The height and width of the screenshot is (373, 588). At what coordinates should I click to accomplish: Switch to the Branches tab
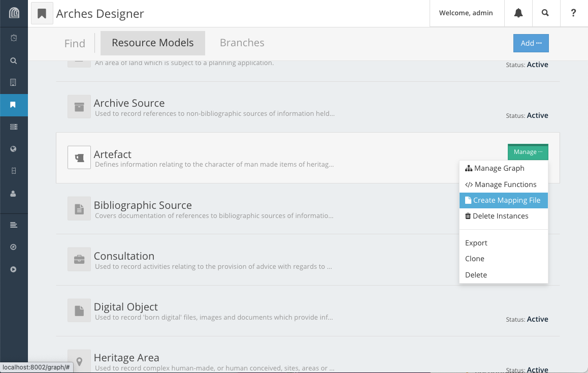pyautogui.click(x=242, y=43)
